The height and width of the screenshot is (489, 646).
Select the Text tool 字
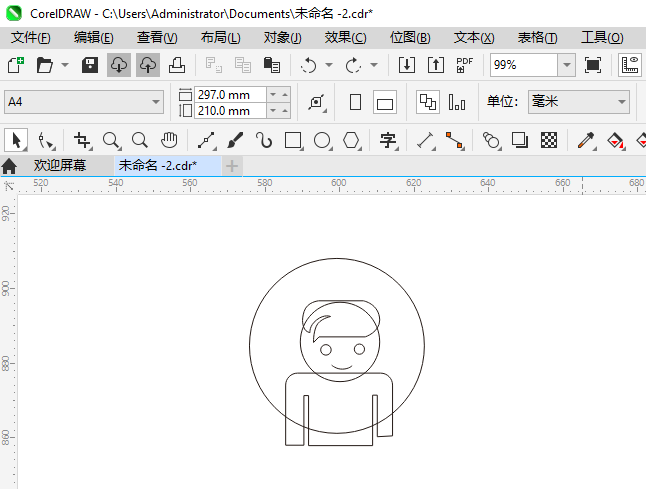pyautogui.click(x=389, y=140)
